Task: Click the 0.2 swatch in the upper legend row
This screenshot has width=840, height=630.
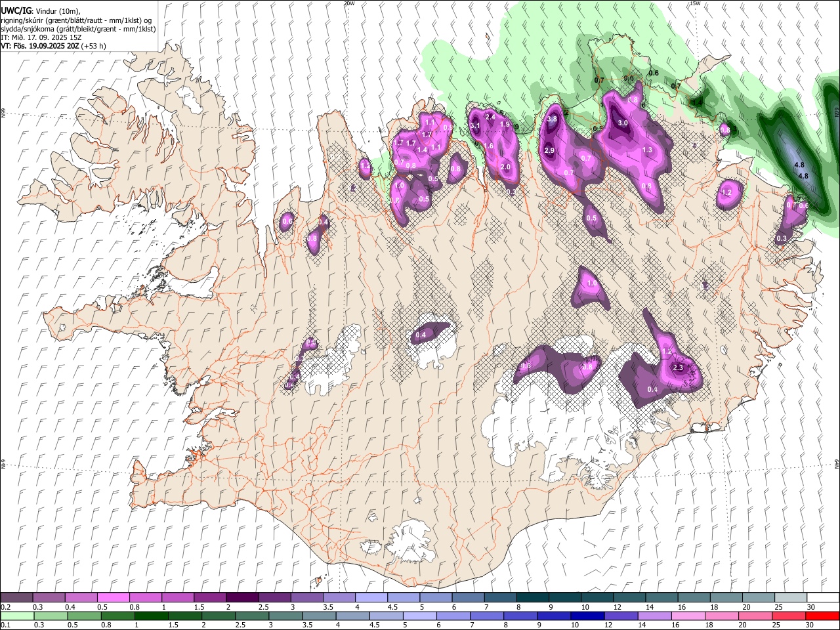Action: (x=16, y=598)
